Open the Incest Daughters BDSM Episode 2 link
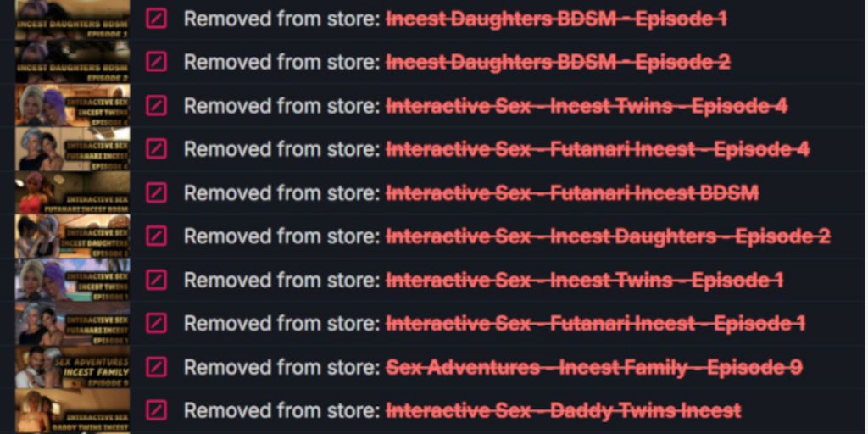This screenshot has width=868, height=434. point(558,62)
